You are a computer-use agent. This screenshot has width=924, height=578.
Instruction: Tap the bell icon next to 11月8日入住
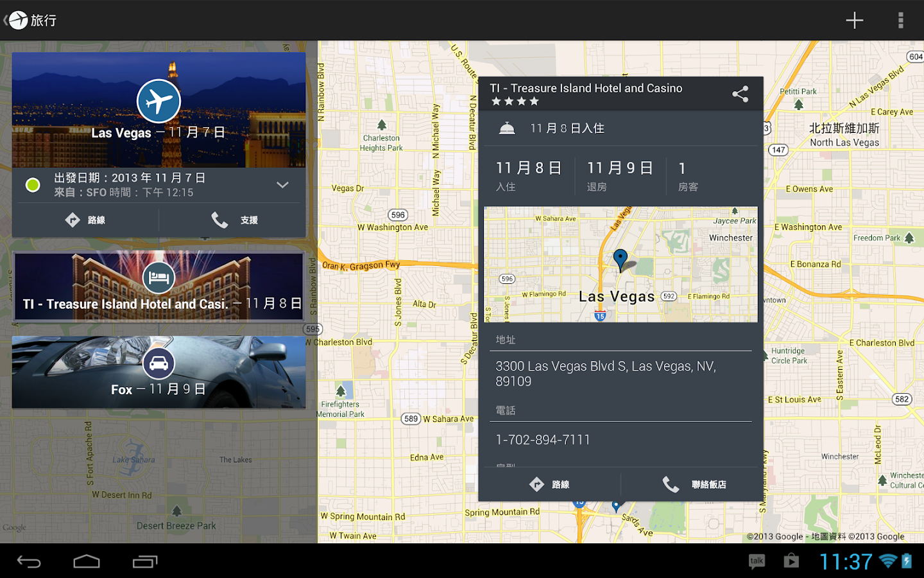pyautogui.click(x=507, y=128)
